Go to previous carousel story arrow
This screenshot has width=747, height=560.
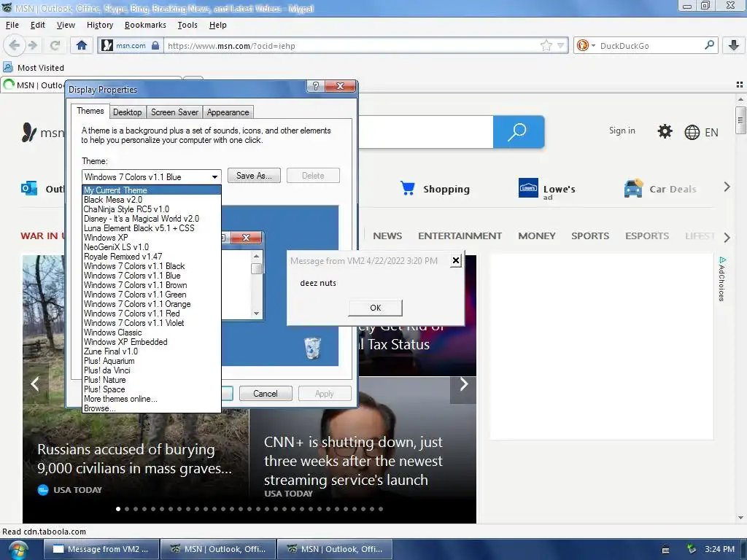pos(35,384)
